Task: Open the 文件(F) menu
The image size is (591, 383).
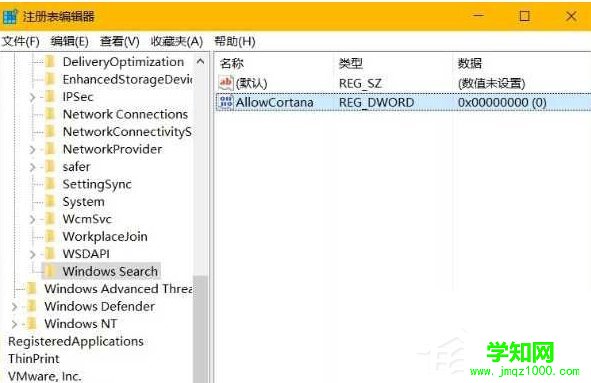Action: point(20,41)
